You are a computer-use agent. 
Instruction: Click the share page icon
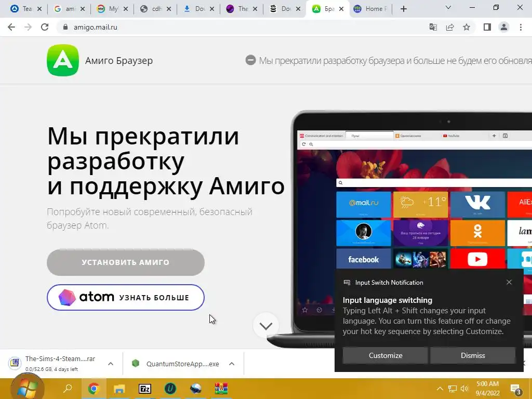[450, 27]
